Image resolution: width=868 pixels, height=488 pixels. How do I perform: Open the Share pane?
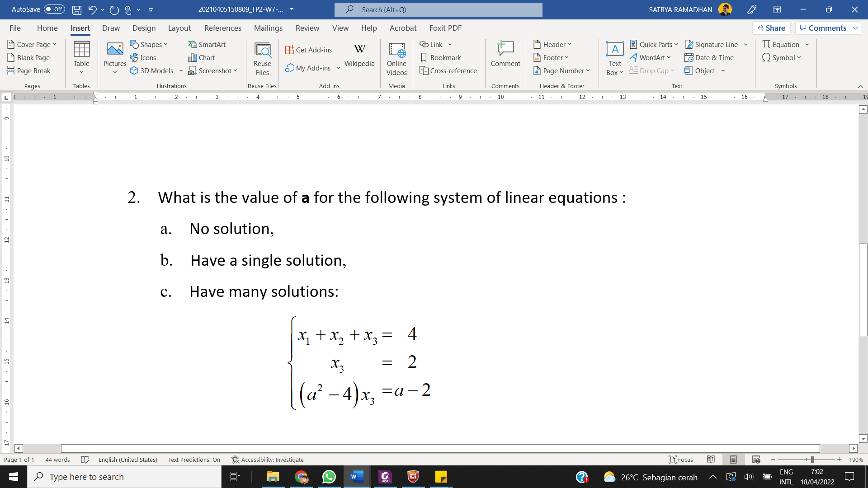click(x=771, y=28)
